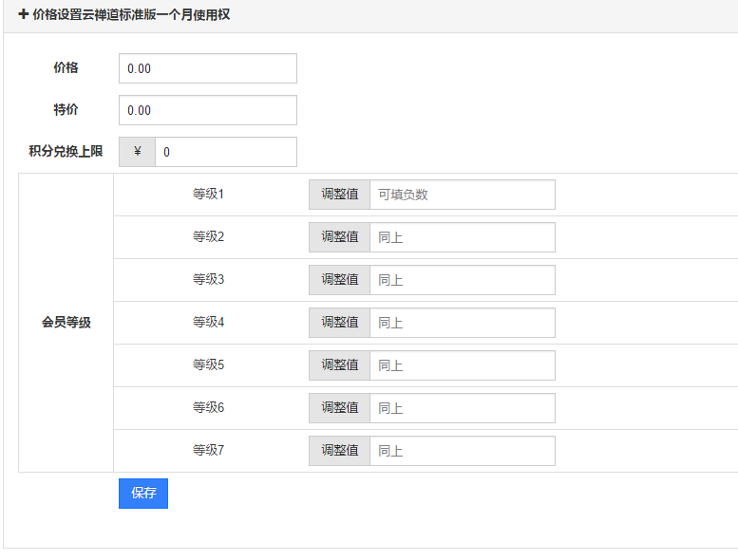
Task: Click the 调整值 label for 等级7
Action: coord(339,451)
